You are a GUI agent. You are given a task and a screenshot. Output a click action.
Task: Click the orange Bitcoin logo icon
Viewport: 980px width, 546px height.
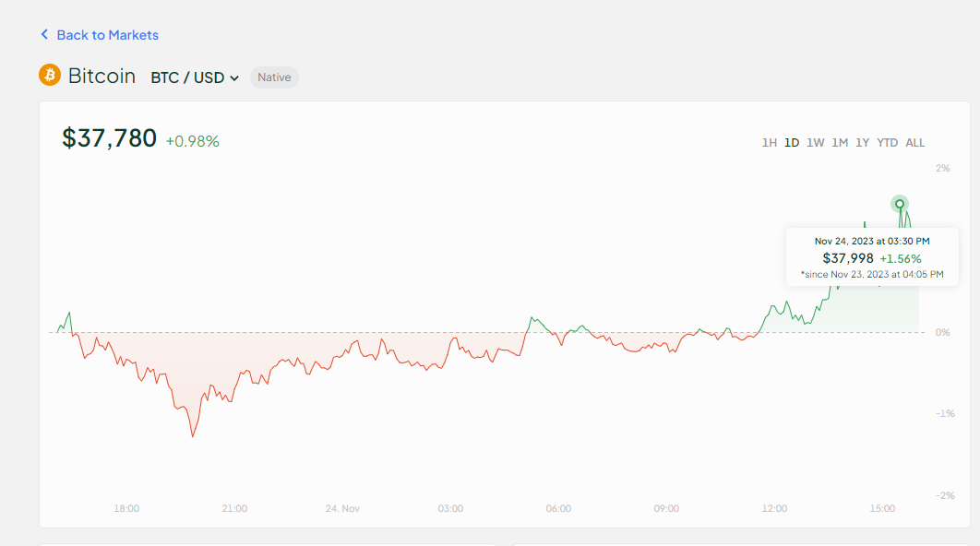click(x=50, y=75)
